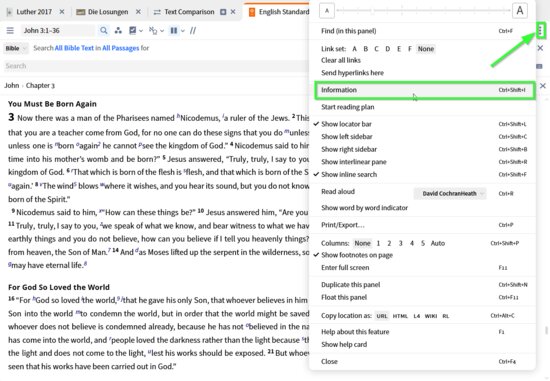This screenshot has height=381, width=550.
Task: Click the double-slash text comparison icon
Action: point(193,31)
